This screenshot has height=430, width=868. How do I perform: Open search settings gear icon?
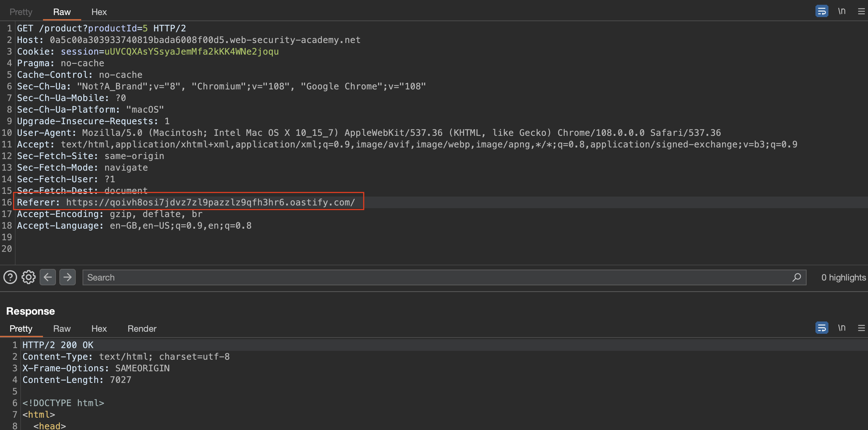pos(29,277)
